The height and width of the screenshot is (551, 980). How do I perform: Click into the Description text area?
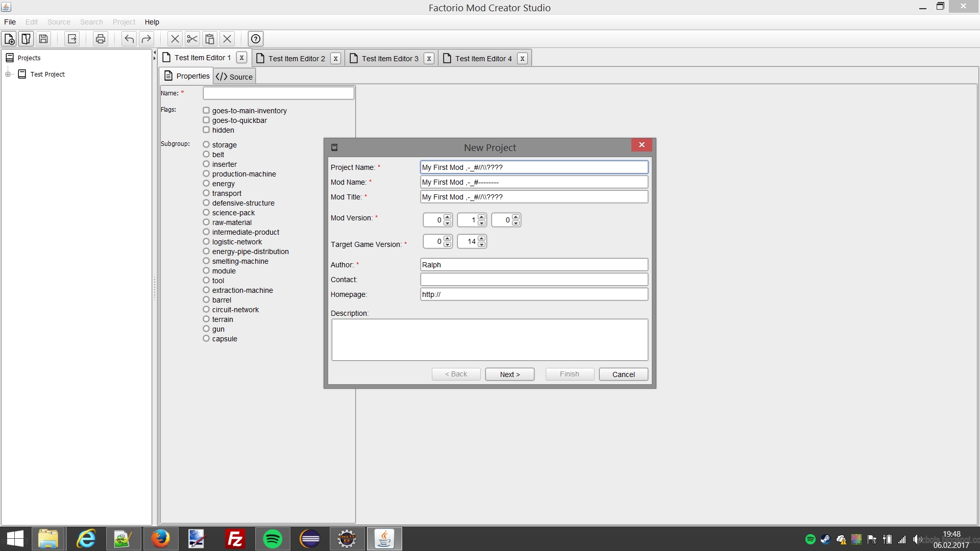click(x=489, y=340)
